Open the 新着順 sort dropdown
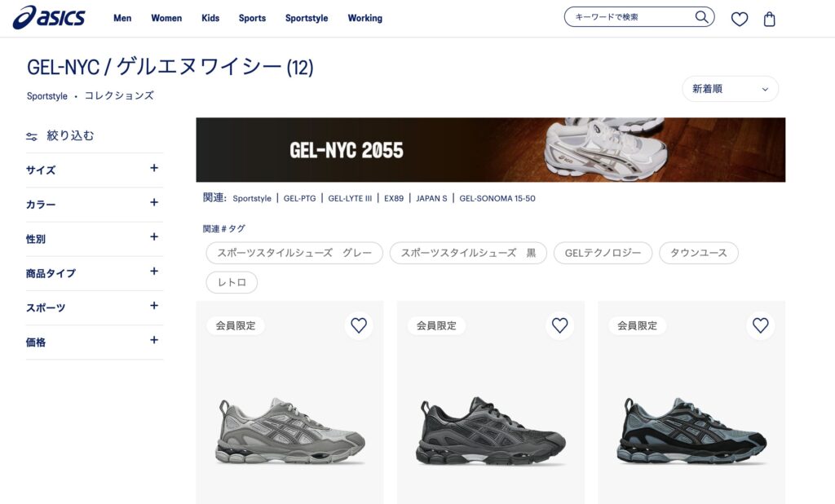 click(730, 89)
